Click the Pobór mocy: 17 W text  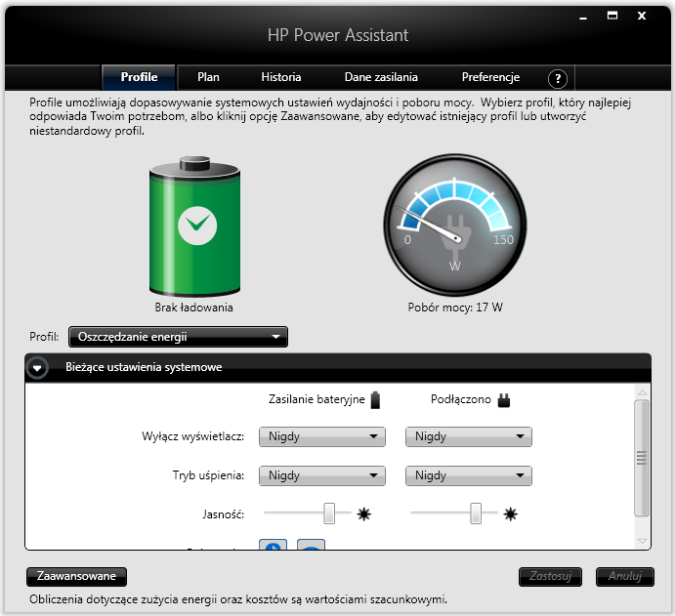[455, 308]
